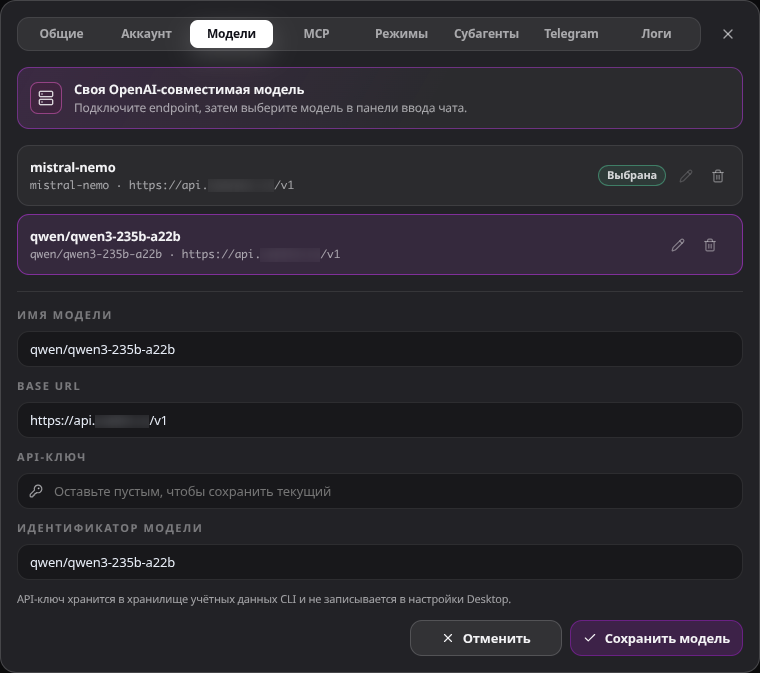Close the settings dialog
Image resolution: width=760 pixels, height=673 pixels.
(x=728, y=34)
